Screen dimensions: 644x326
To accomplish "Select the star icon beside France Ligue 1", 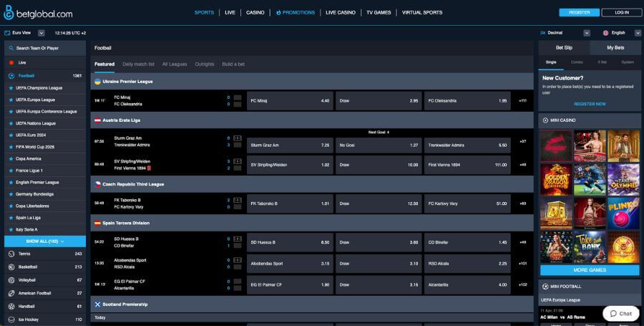I will click(11, 171).
